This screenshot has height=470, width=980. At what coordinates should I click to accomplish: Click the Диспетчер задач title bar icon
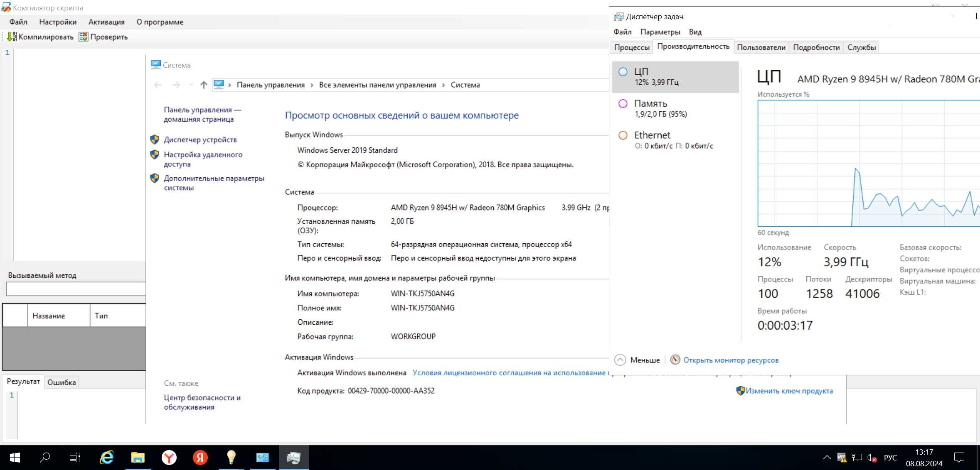point(619,17)
